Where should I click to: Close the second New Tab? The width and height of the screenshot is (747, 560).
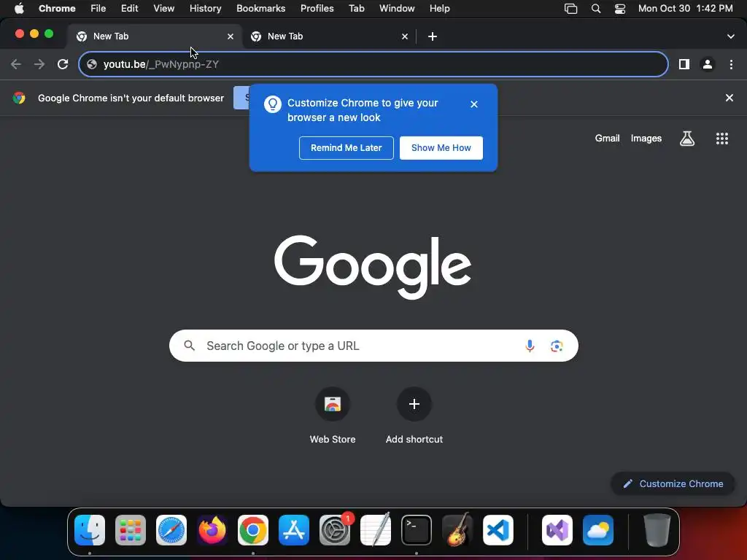[404, 36]
